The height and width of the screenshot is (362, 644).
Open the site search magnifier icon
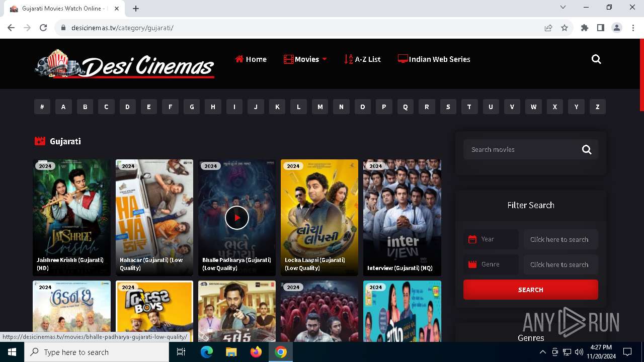point(596,59)
